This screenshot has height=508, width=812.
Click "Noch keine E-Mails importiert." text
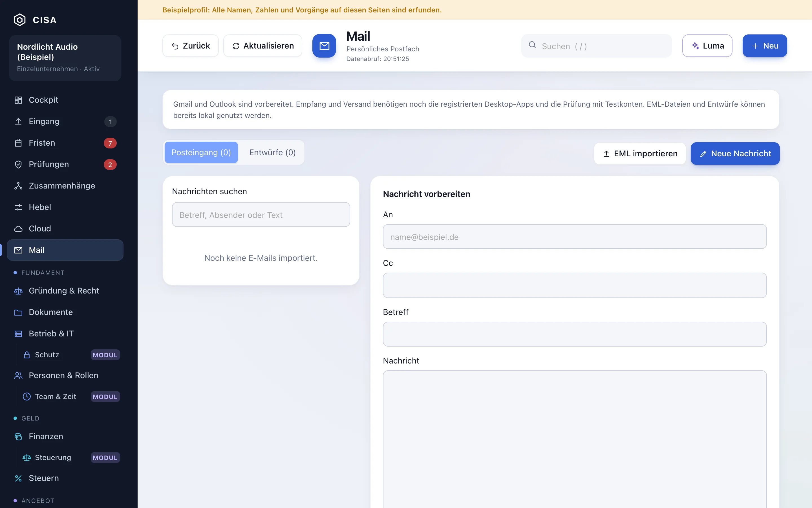[x=261, y=258]
